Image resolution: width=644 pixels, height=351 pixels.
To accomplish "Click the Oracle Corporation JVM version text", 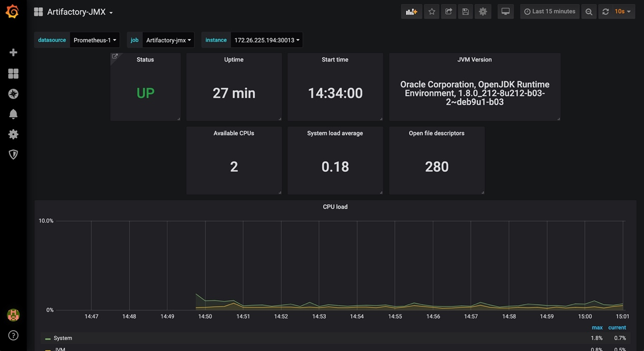I will [475, 93].
